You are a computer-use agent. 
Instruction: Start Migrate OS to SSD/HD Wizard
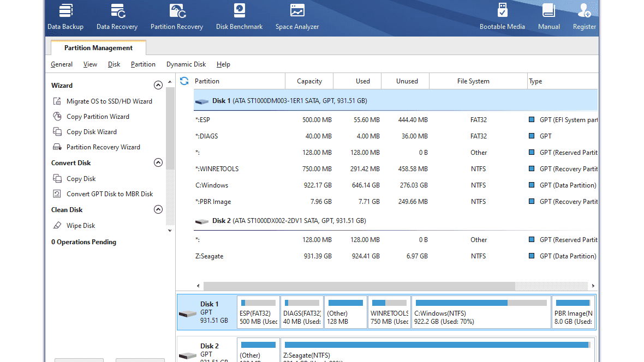click(x=109, y=101)
